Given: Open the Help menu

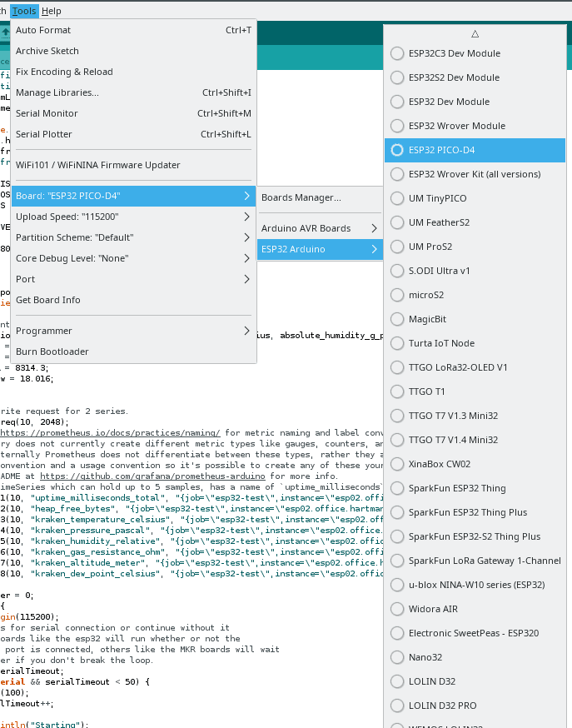Looking at the screenshot, I should click(51, 11).
